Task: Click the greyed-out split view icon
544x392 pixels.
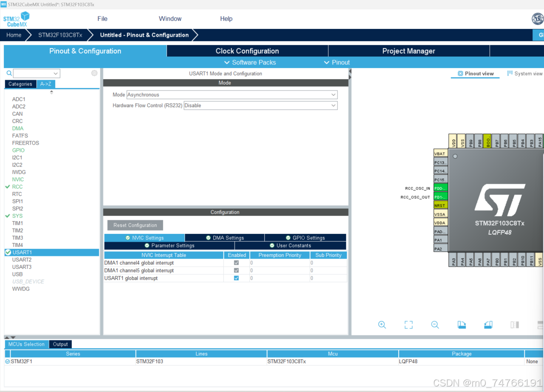Action: (515, 325)
